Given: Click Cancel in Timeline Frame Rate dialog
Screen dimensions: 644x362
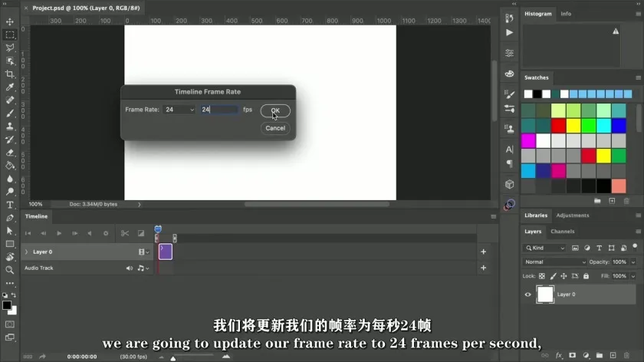Looking at the screenshot, I should [x=275, y=128].
